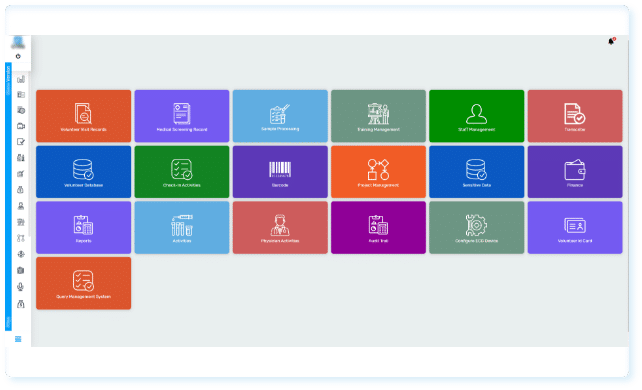Open Medical Screening Record tile
The width and height of the screenshot is (642, 390).
pos(182,116)
